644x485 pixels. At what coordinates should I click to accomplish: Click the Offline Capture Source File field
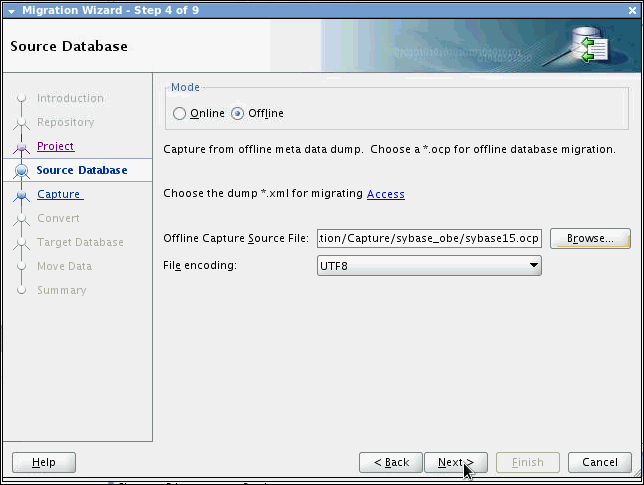[x=429, y=239]
